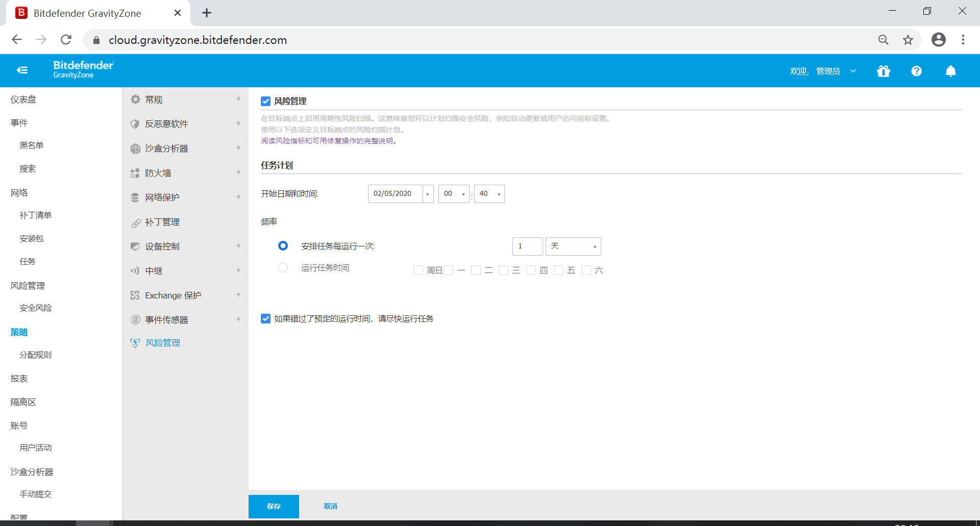Click the interval number field showing 1
This screenshot has height=526, width=980.
point(527,246)
